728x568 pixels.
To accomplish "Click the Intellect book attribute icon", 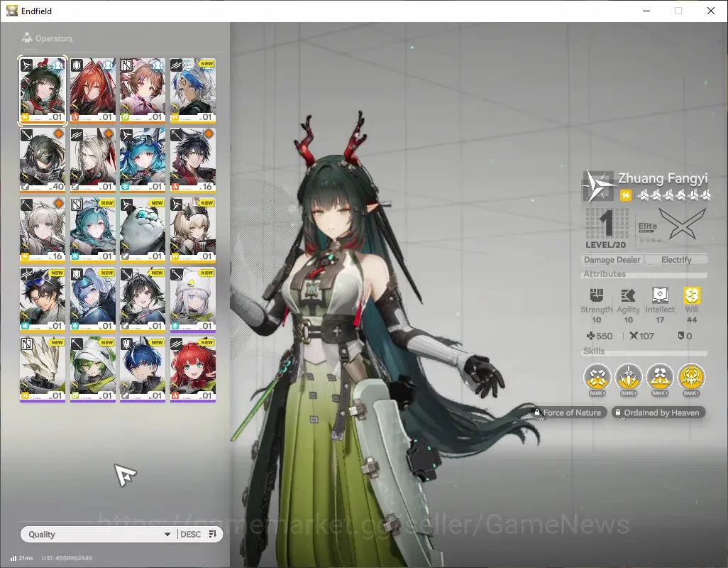I will coord(660,295).
